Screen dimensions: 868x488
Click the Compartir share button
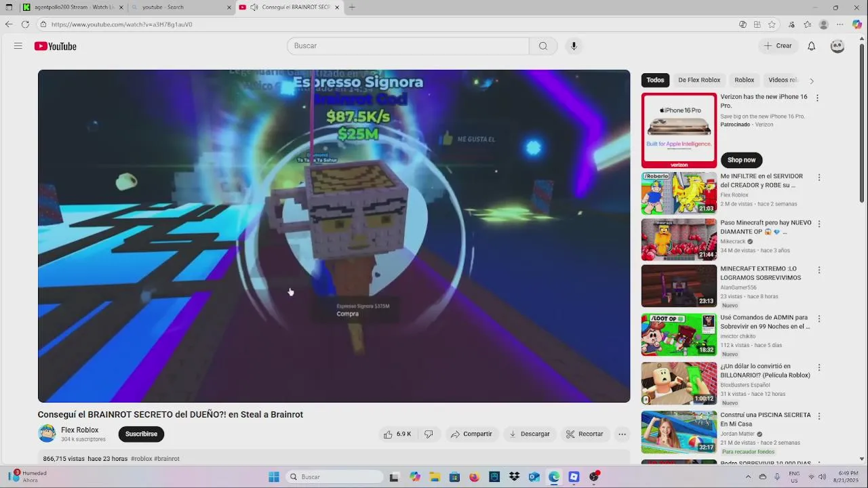pyautogui.click(x=471, y=434)
